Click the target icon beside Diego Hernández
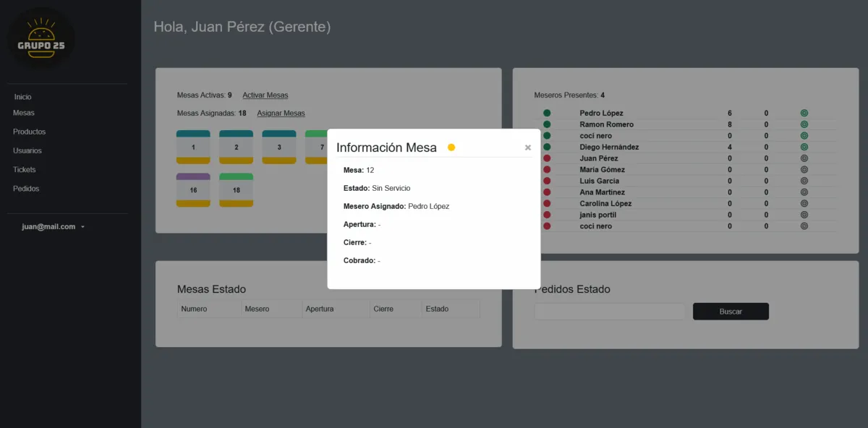 click(804, 147)
